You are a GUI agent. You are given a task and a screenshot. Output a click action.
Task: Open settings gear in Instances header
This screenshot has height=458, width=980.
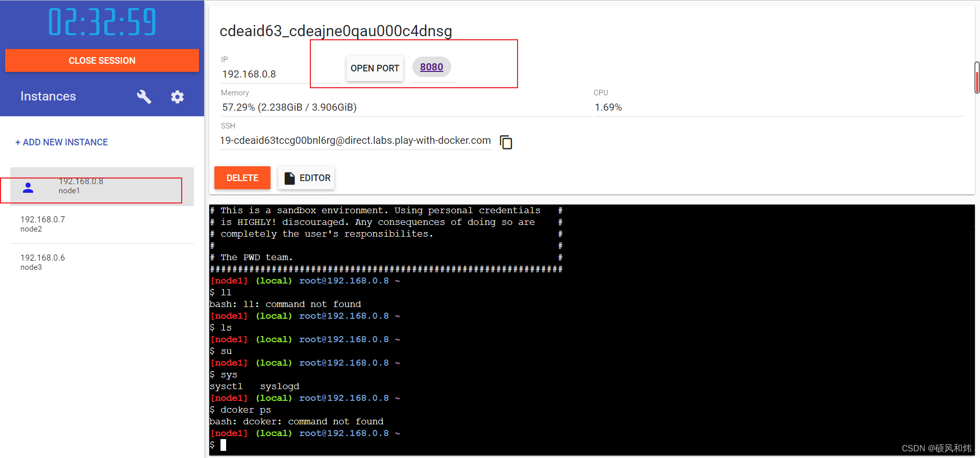click(x=177, y=97)
